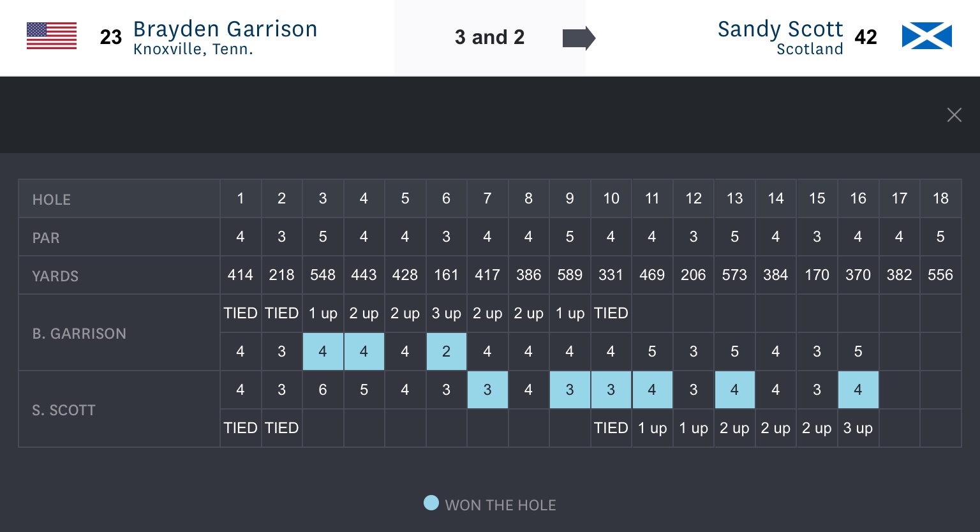Open Brayden Garrison's player name link
Screen dimensions: 980x532
[x=225, y=29]
